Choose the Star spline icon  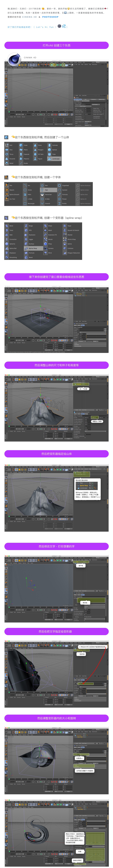coord(42,185)
